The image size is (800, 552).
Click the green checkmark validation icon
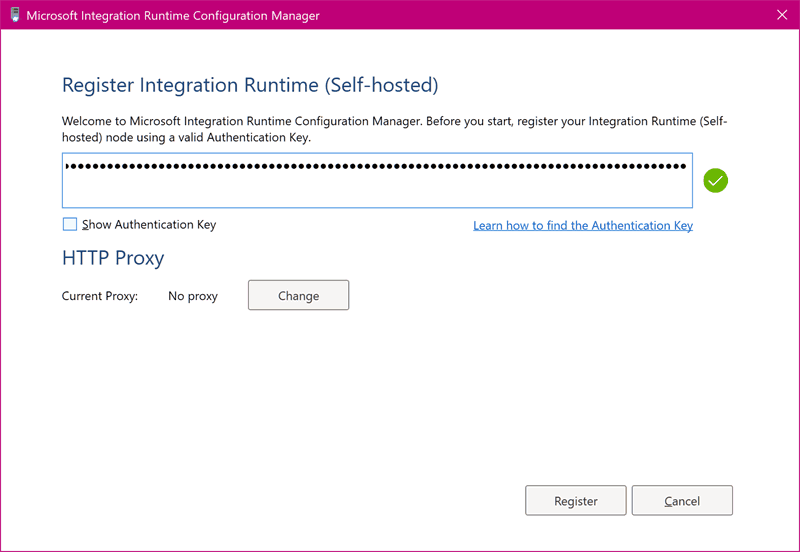tap(715, 181)
